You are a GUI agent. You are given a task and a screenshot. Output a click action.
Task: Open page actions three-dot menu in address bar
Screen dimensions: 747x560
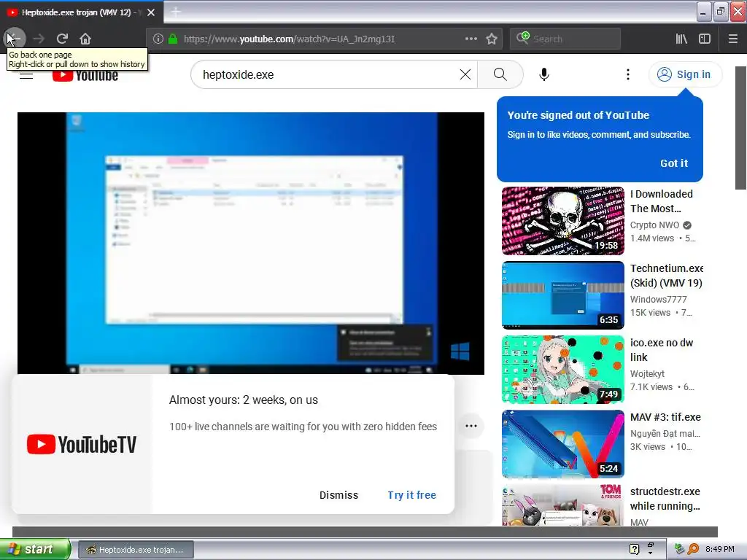tap(471, 39)
